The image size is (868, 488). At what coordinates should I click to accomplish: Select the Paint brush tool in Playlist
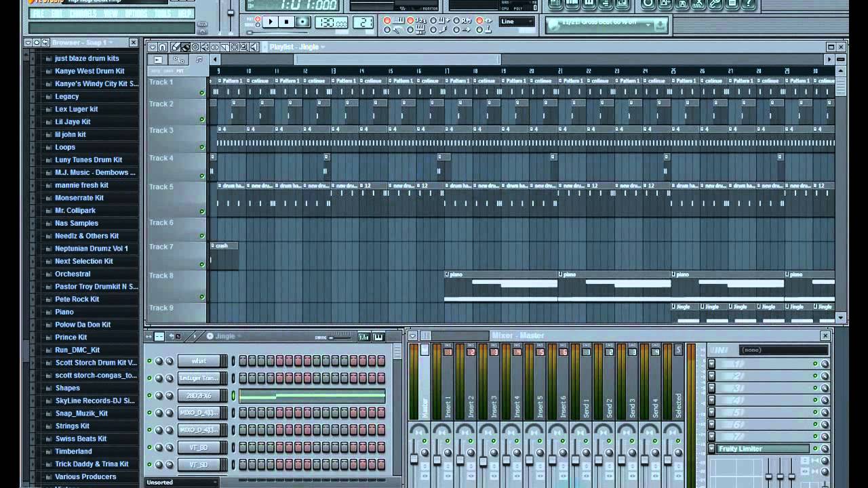click(x=186, y=47)
